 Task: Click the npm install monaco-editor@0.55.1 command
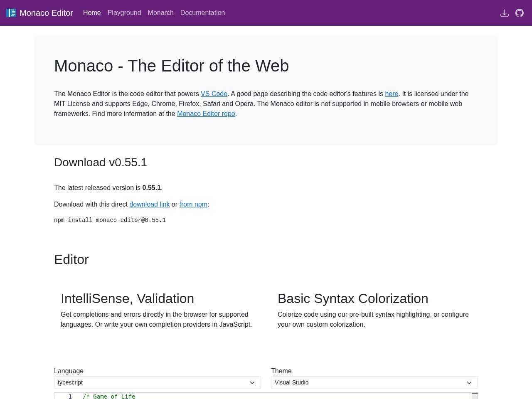pyautogui.click(x=110, y=220)
